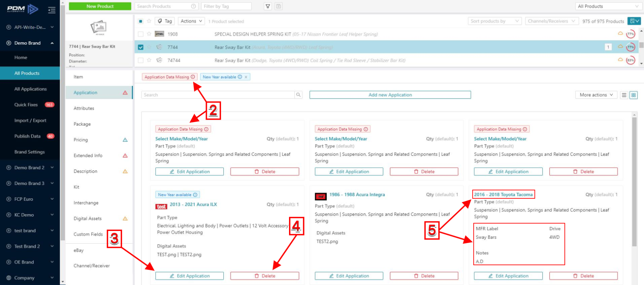Click the 77% completeness circle for product 7744

(x=630, y=47)
